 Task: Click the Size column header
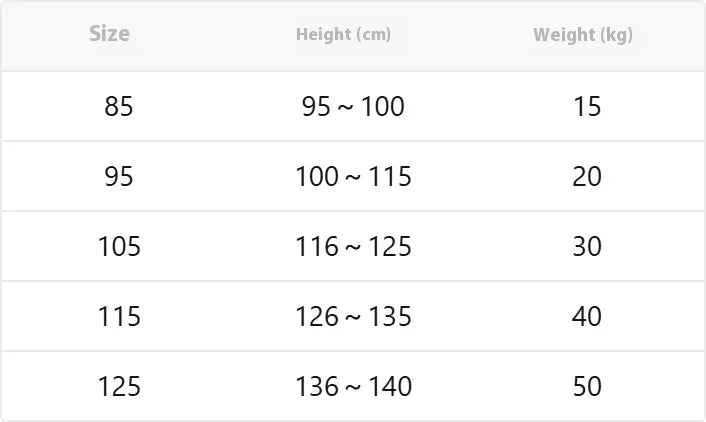coord(109,33)
